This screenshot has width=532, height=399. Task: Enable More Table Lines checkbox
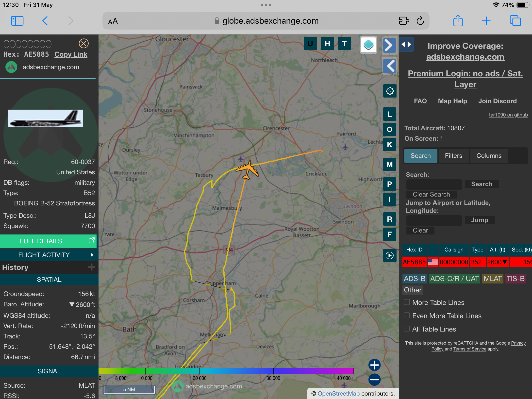[407, 302]
